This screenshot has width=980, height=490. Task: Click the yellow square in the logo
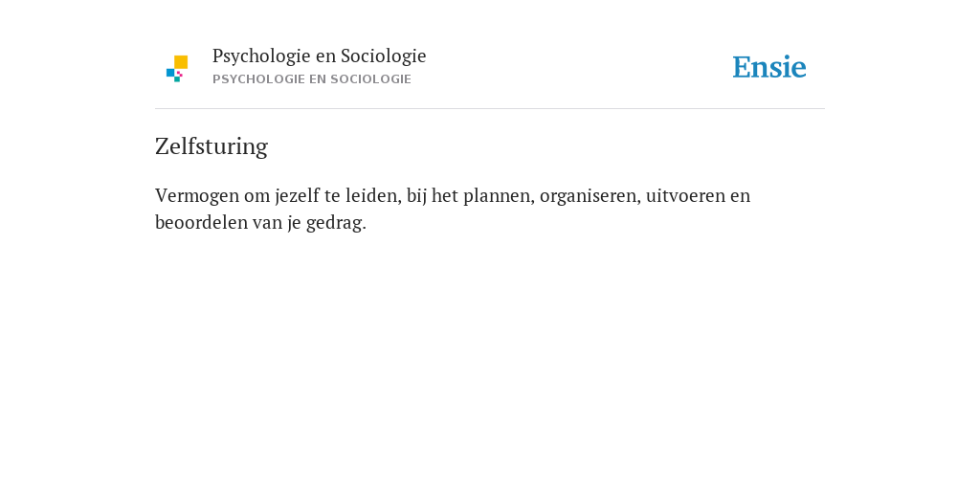pos(181,62)
